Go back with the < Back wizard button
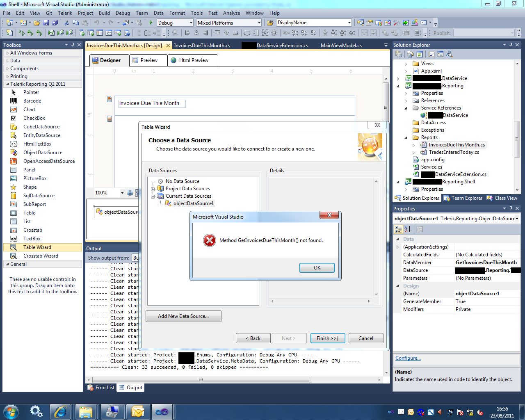The image size is (525, 420). point(253,338)
